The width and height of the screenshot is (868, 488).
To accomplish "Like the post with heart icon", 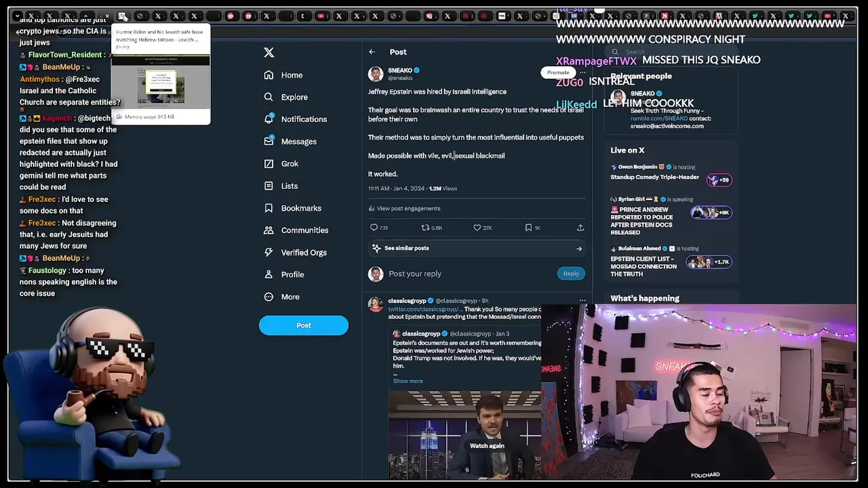I will (x=477, y=228).
